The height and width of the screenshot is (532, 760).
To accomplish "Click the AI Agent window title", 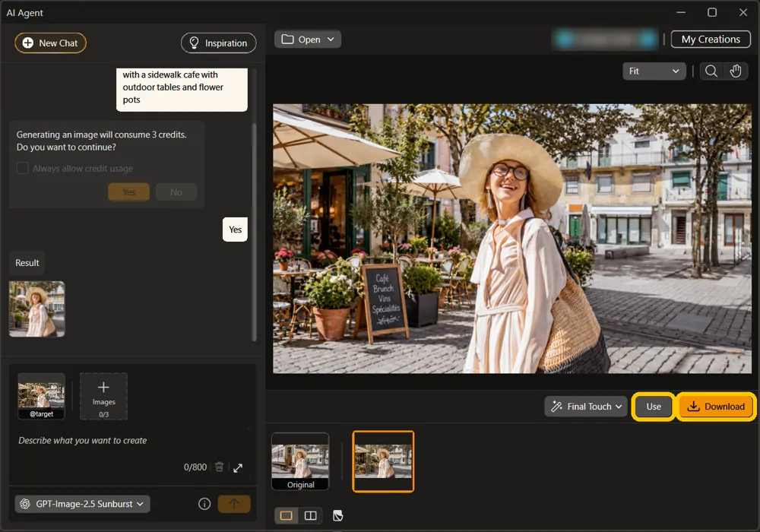I will (25, 13).
